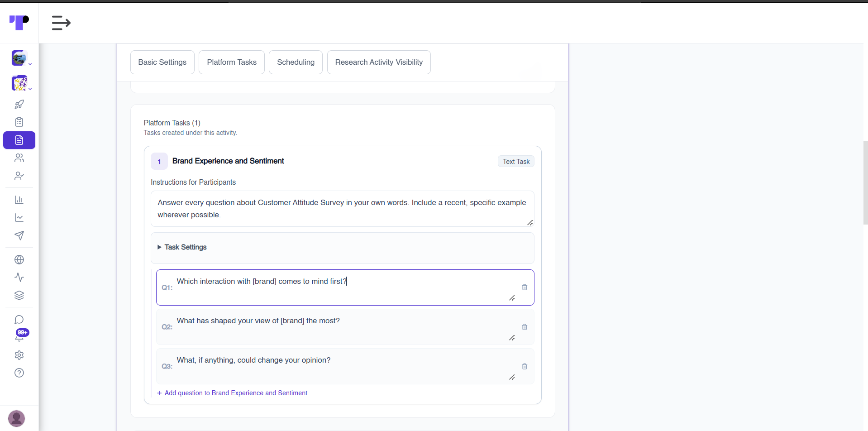
Task: Switch to Platform Tasks tab
Action: (232, 62)
